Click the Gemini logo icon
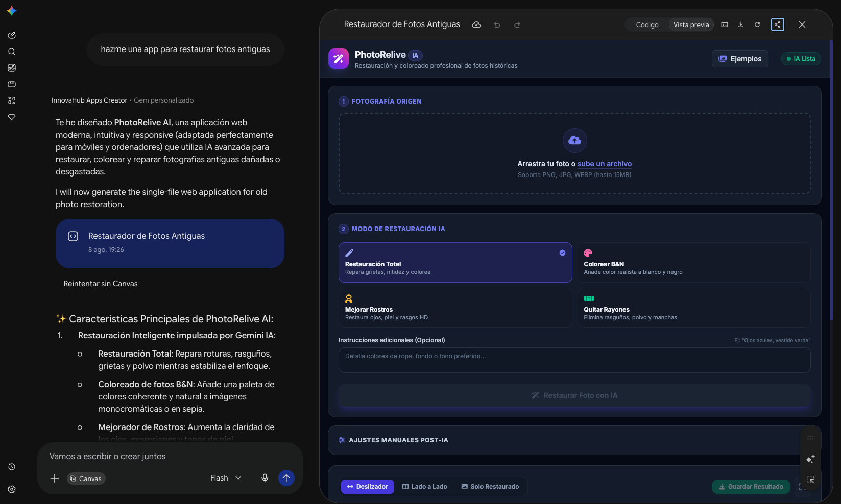 point(12,11)
